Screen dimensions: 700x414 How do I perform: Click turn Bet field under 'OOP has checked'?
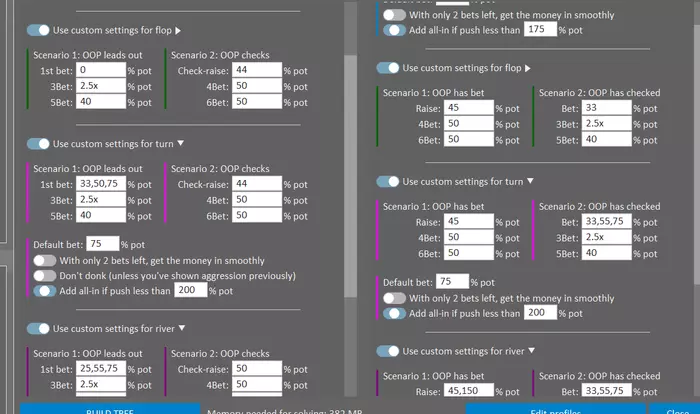click(x=607, y=221)
